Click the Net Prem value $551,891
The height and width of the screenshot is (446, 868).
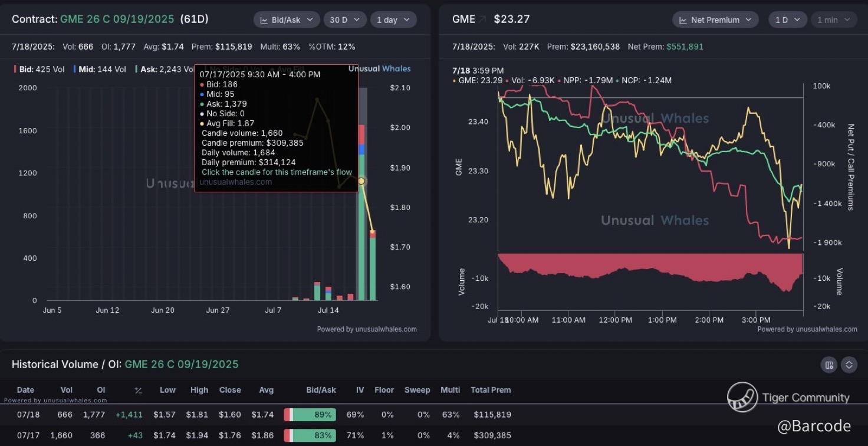click(x=685, y=47)
